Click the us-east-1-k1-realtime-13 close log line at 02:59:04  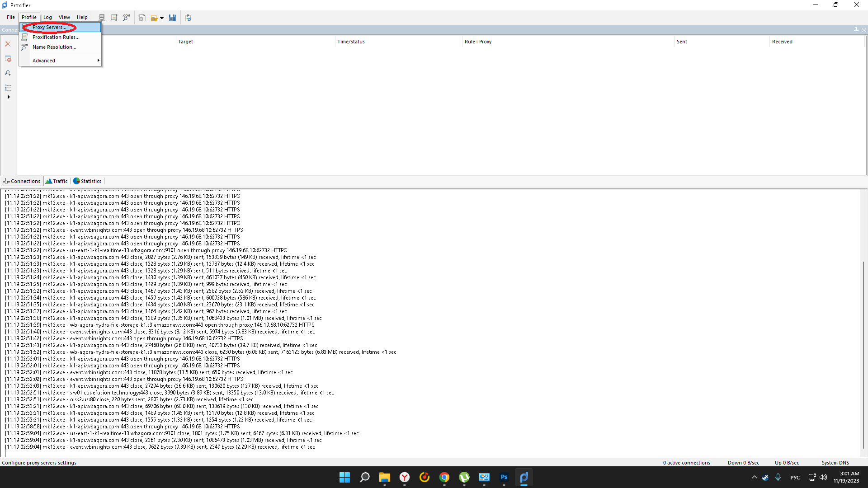pyautogui.click(x=182, y=433)
